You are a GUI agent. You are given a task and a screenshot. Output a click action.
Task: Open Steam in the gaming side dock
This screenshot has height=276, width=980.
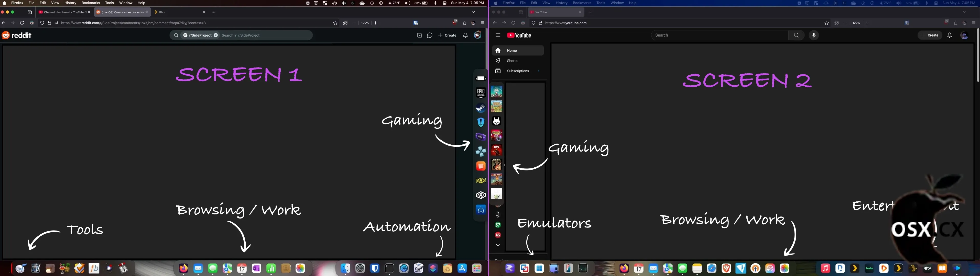point(481,108)
